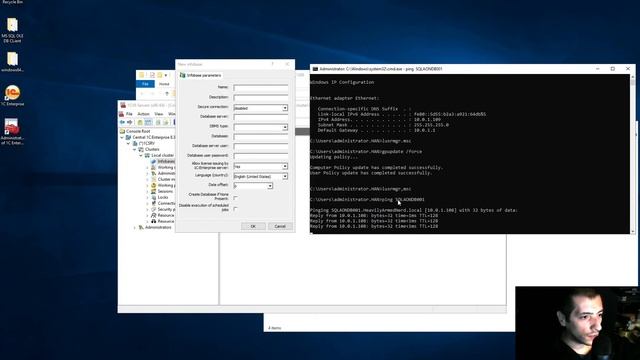This screenshot has width=640, height=360.
Task: Open Secure connection dropdown
Action: (x=285, y=108)
